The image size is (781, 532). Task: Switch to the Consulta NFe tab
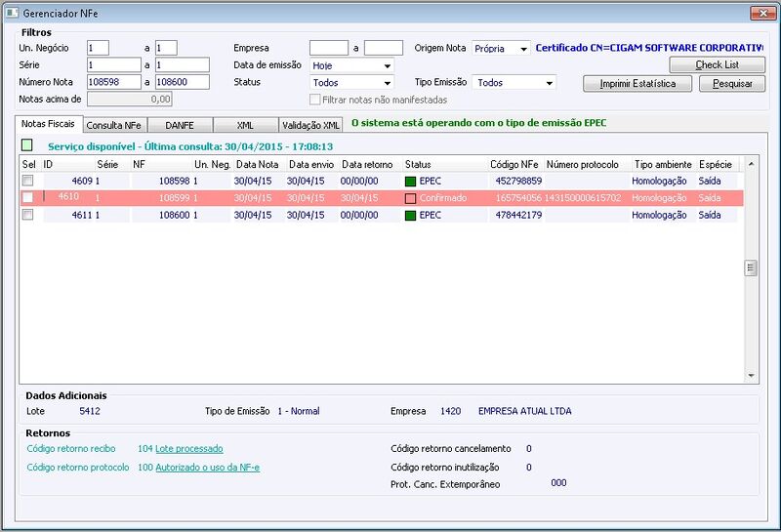click(114, 125)
